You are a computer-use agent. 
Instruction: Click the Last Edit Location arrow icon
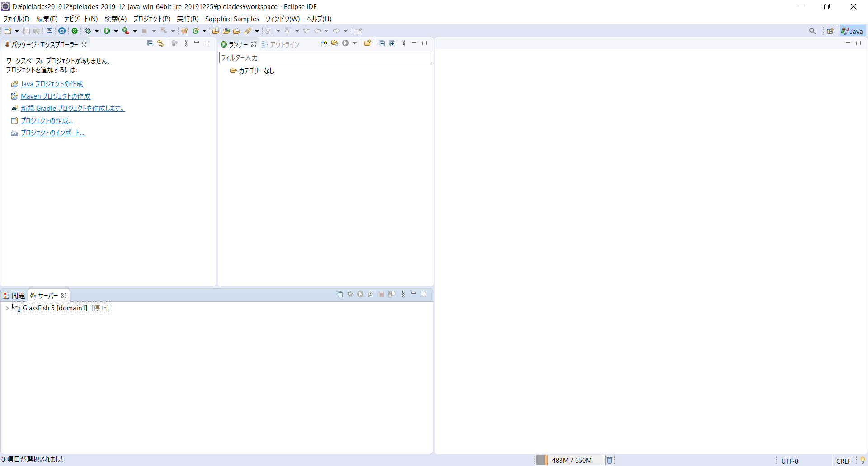307,31
